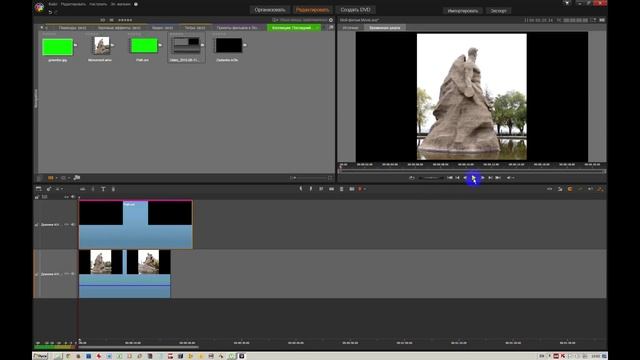Image resolution: width=640 pixels, height=360 pixels.
Task: Click the orange round icon at right of timeline toolbar
Action: [570, 189]
